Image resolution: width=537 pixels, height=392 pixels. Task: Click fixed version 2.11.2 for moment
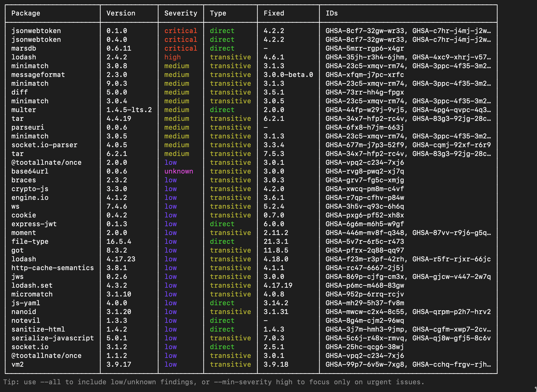coord(276,233)
